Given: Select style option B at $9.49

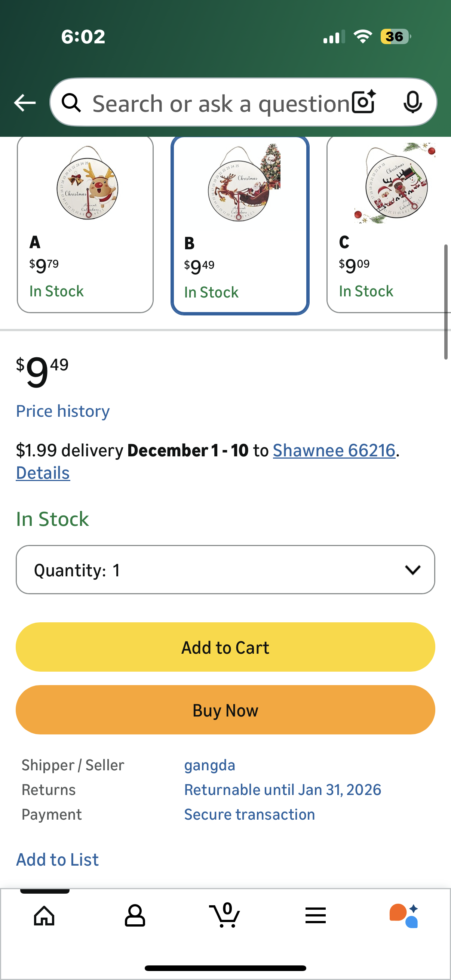Looking at the screenshot, I should (x=240, y=225).
